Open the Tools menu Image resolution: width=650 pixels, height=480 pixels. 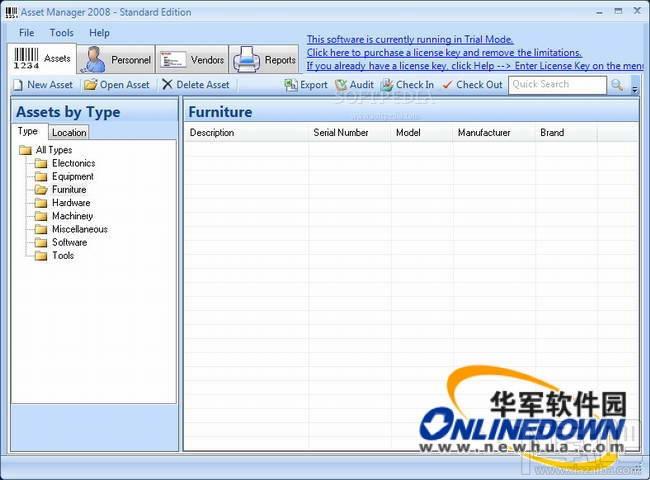point(61,33)
